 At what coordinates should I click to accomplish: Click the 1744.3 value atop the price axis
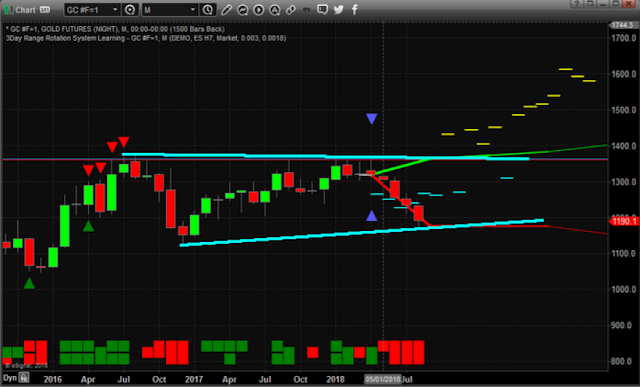pyautogui.click(x=623, y=25)
